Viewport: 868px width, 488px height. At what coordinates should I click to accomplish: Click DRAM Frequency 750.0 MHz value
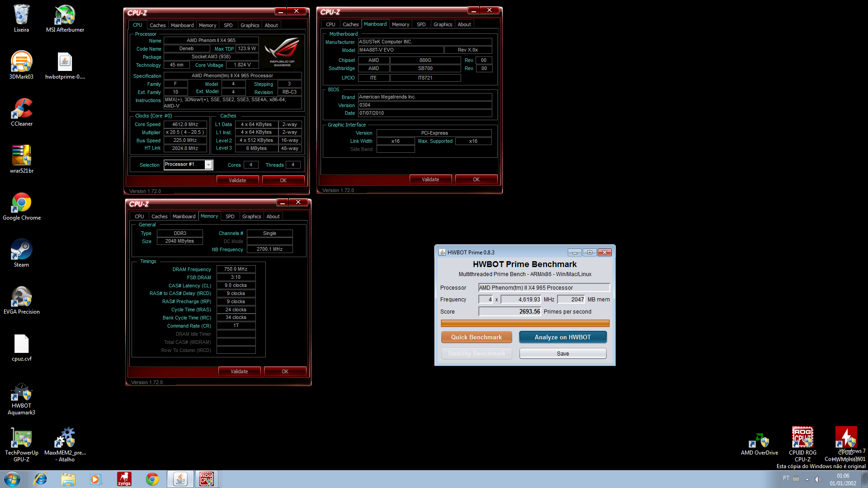236,269
